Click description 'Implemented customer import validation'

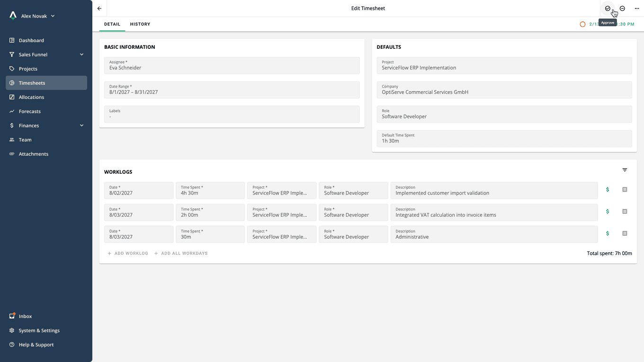[x=494, y=190]
